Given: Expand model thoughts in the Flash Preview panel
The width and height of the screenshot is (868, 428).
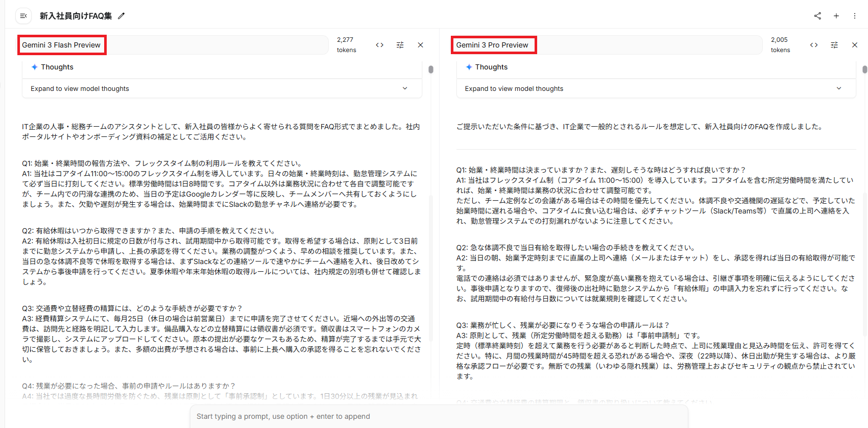Looking at the screenshot, I should pyautogui.click(x=222, y=88).
